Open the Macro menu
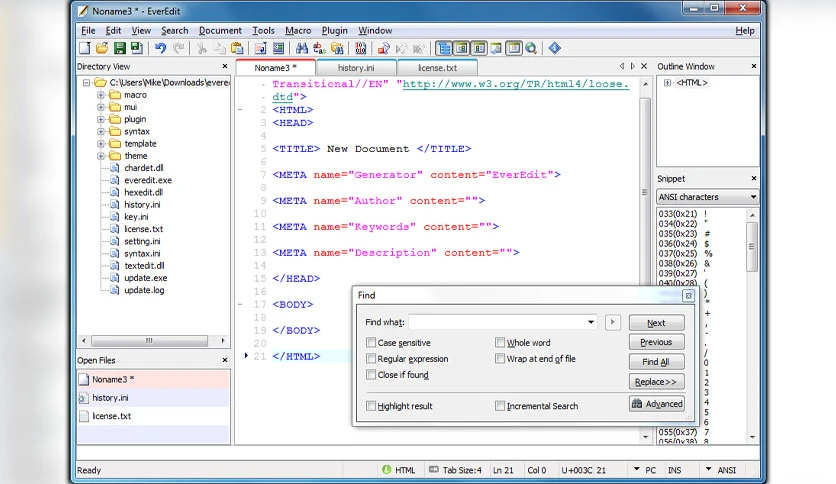Image resolution: width=836 pixels, height=484 pixels. (298, 30)
